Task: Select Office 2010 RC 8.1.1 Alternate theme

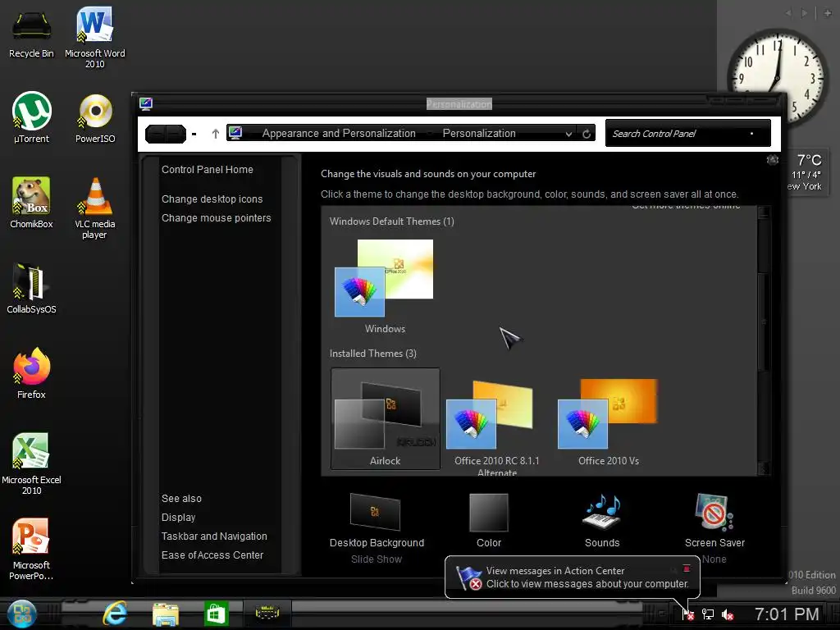Action: (496, 427)
